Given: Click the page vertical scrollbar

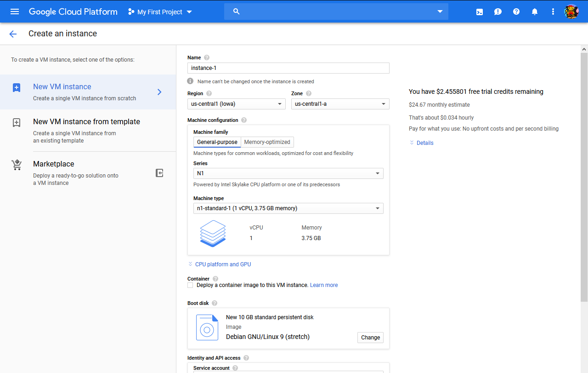Looking at the screenshot, I should (584, 178).
